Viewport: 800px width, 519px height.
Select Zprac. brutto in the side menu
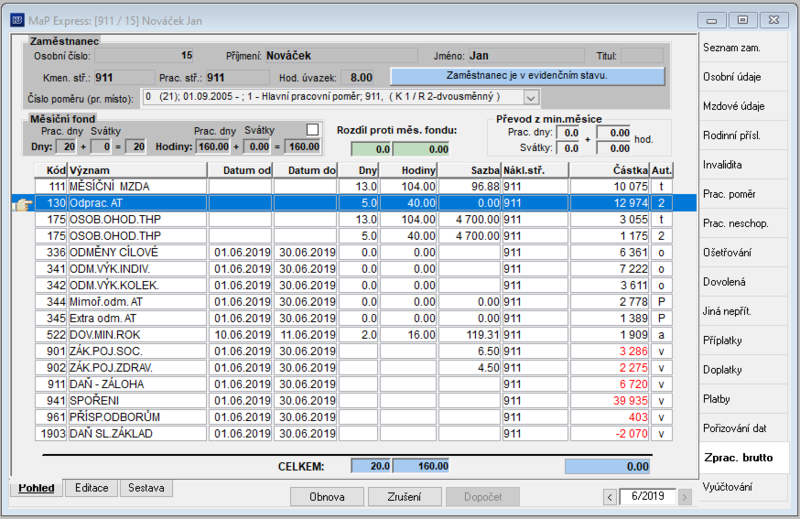[743, 458]
